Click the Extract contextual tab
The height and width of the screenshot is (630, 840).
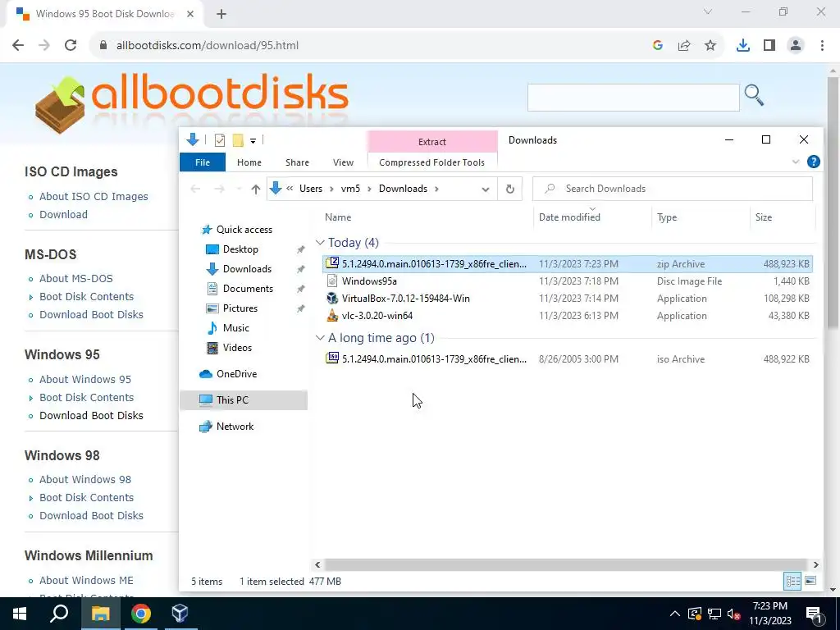[432, 142]
